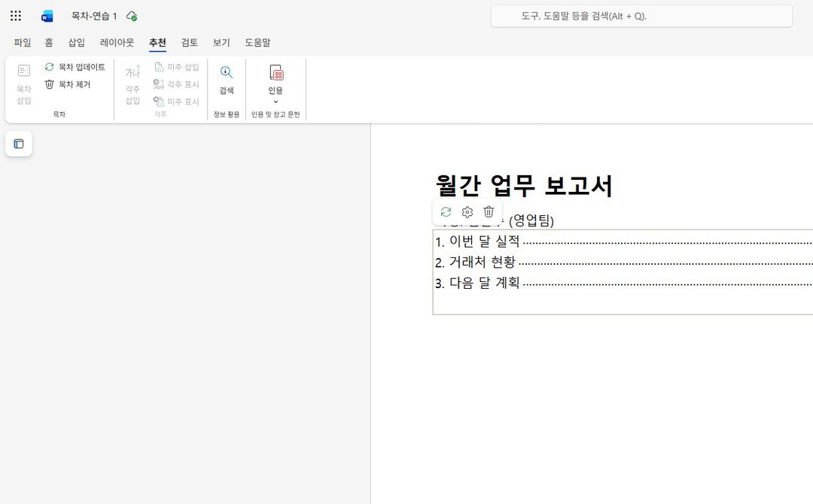The image size is (813, 504).
Task: Click the 각주 삽입 ribbon button
Action: pyautogui.click(x=132, y=84)
